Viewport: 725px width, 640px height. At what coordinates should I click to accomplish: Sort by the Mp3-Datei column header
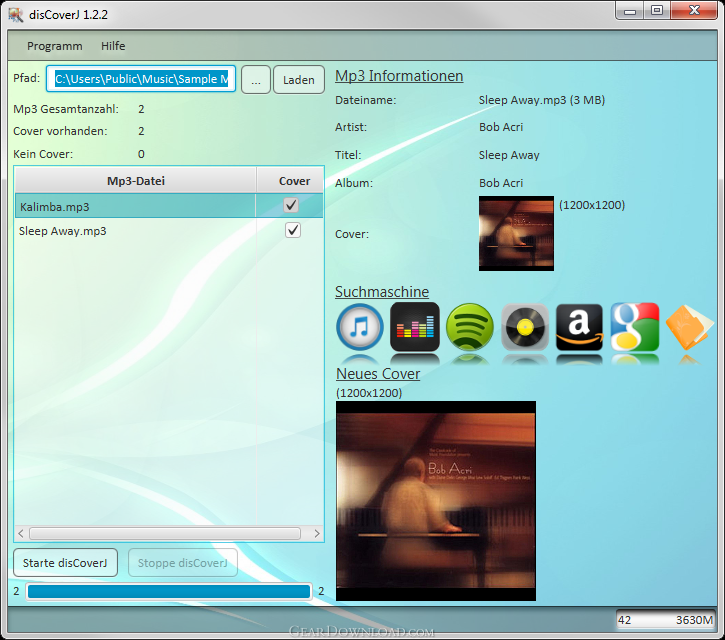point(135,181)
